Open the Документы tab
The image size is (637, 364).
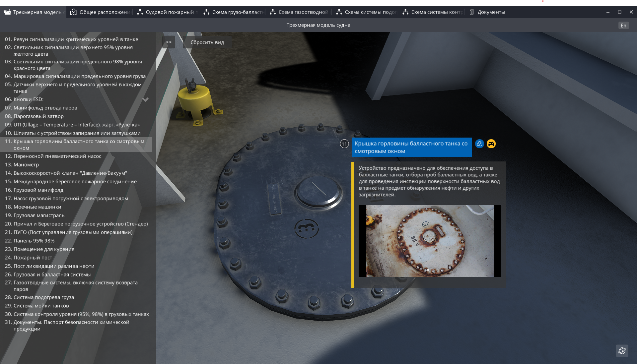pos(487,12)
